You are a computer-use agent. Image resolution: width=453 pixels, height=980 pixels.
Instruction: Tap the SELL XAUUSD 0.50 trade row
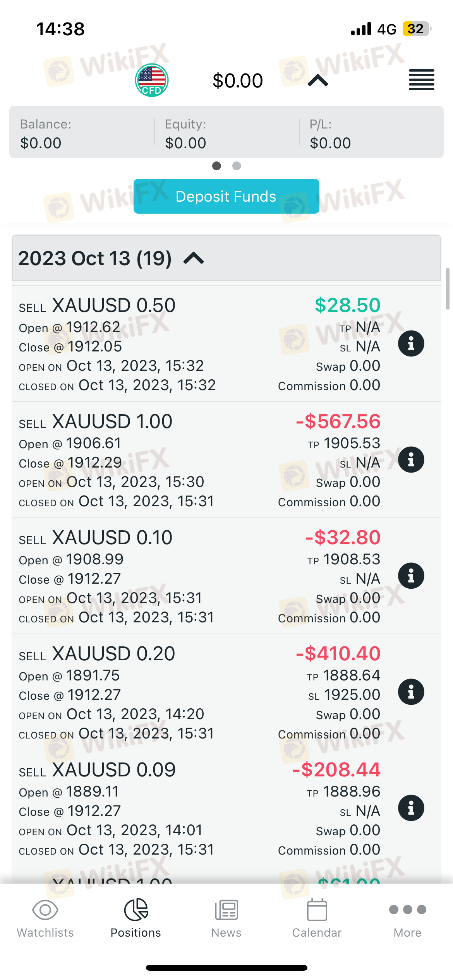(155, 344)
